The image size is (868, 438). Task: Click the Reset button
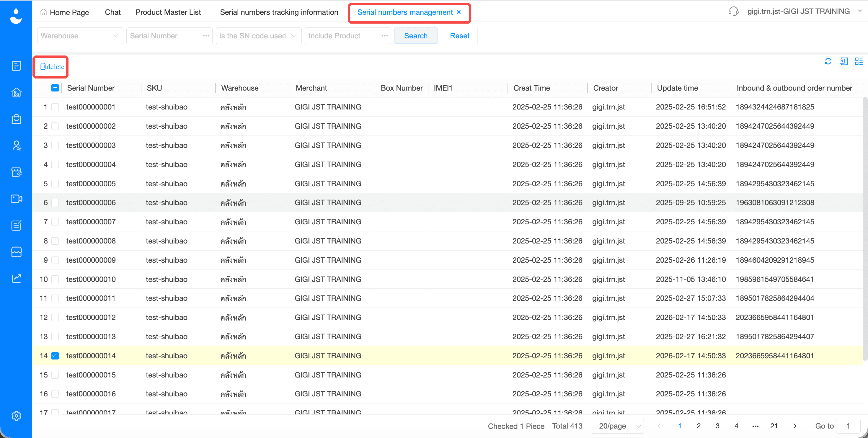[x=460, y=36]
